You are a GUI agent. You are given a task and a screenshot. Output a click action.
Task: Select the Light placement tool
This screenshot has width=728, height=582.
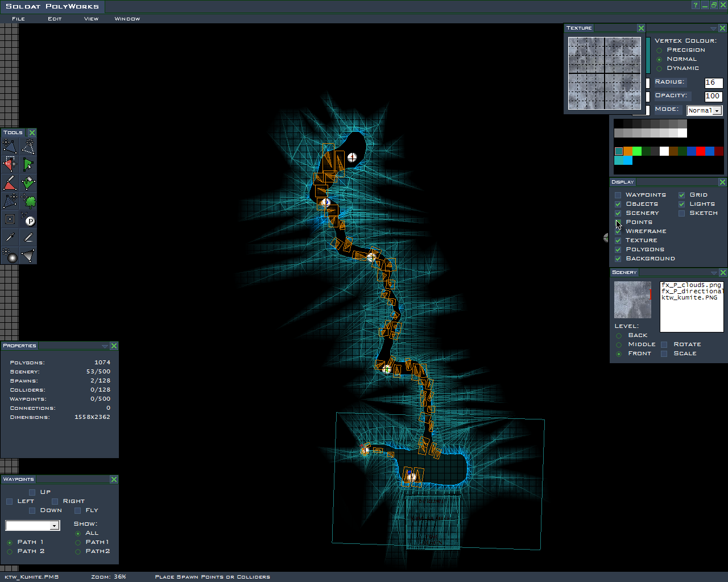coord(10,256)
